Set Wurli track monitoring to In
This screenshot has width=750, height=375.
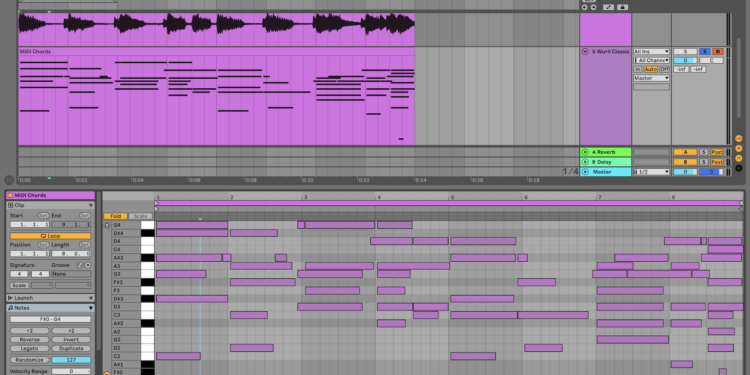638,69
